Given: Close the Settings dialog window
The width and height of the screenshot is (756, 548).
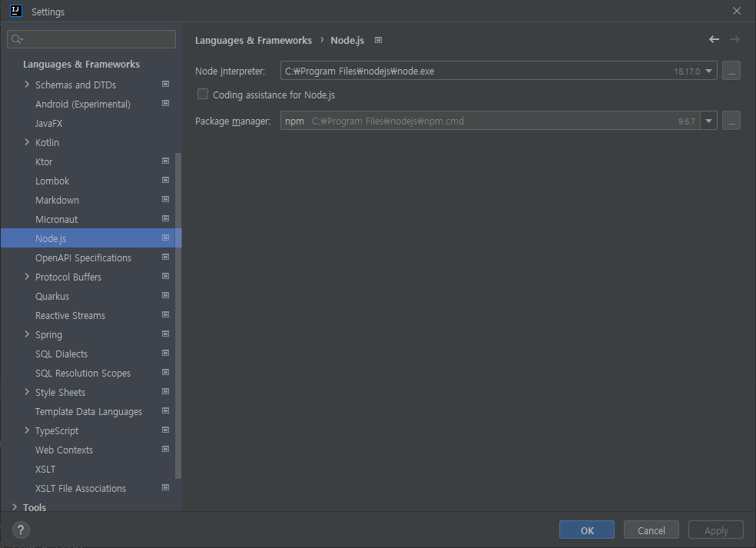Looking at the screenshot, I should click(x=736, y=11).
